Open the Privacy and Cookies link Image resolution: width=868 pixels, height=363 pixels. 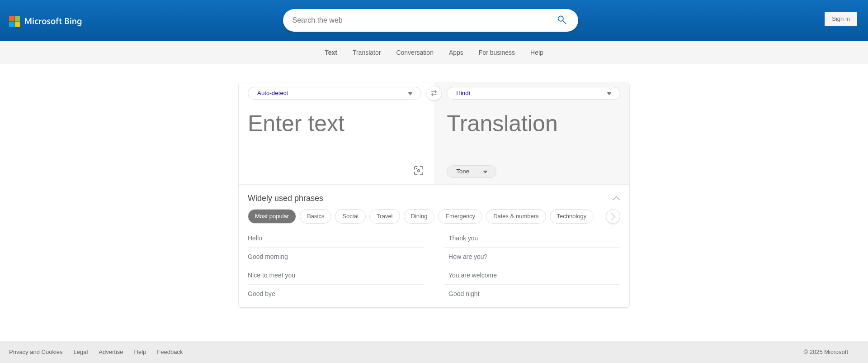pos(36,352)
